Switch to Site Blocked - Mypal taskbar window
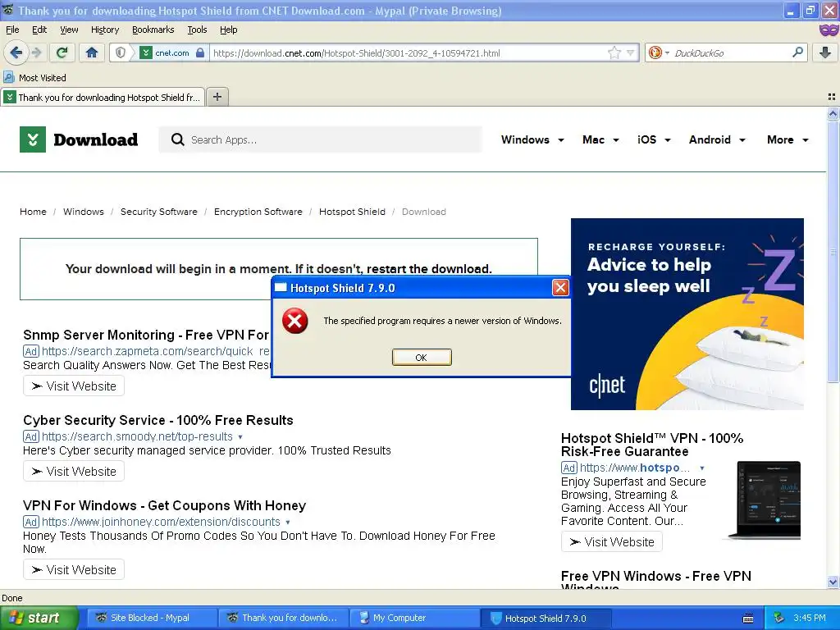This screenshot has height=630, width=840. click(x=152, y=618)
